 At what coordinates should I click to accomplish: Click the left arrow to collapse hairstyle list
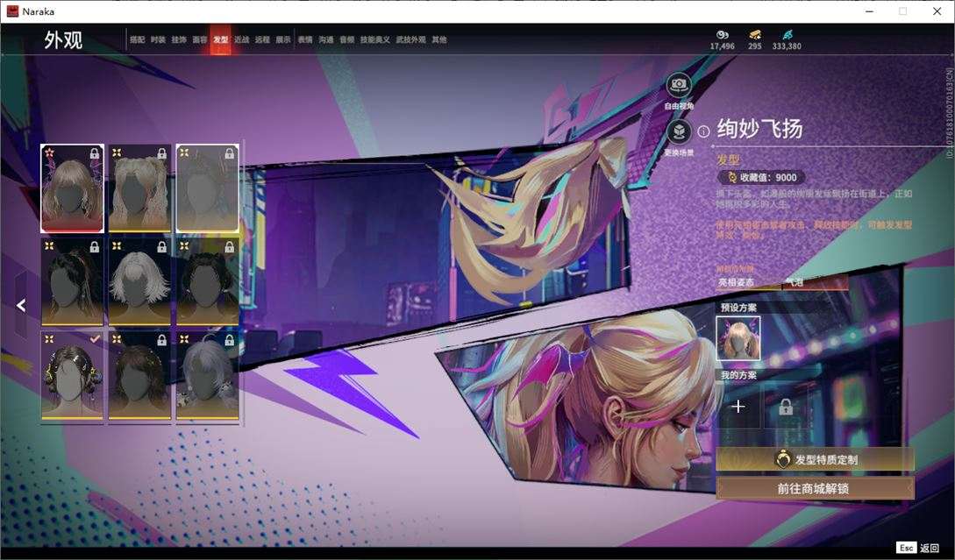pyautogui.click(x=21, y=305)
